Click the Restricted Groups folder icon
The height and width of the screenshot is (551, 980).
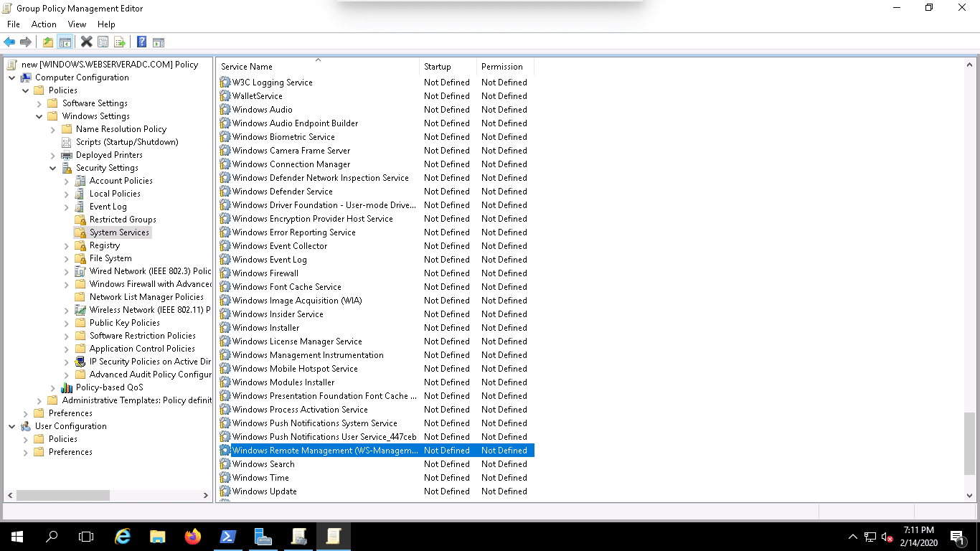point(80,220)
